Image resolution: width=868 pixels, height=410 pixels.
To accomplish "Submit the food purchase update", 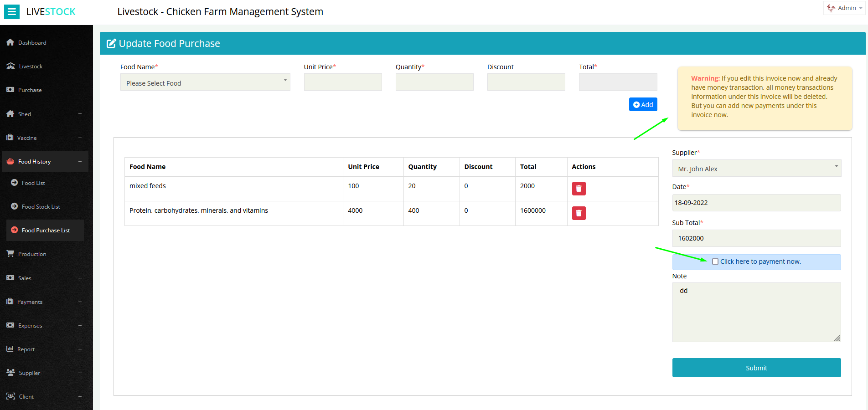I will pyautogui.click(x=756, y=368).
